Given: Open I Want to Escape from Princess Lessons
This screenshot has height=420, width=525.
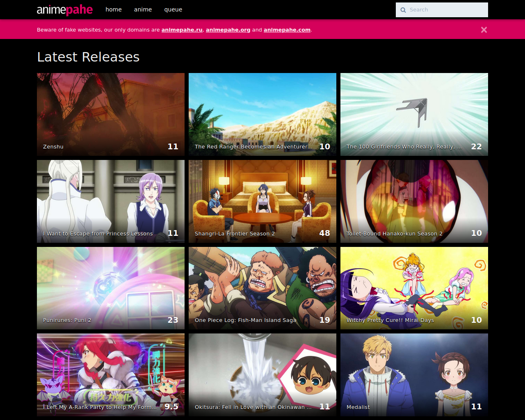Looking at the screenshot, I should pyautogui.click(x=111, y=201).
